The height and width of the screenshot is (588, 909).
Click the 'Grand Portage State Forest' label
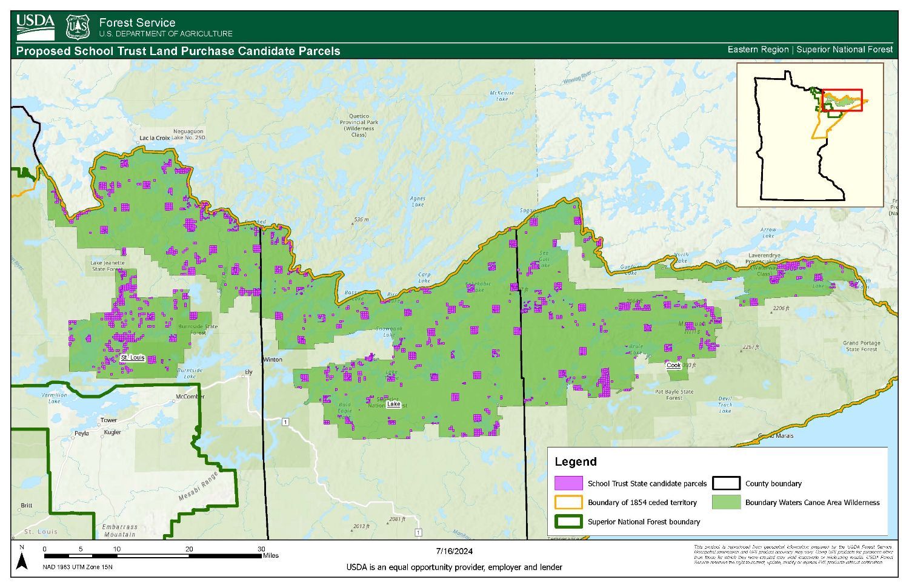tap(861, 346)
